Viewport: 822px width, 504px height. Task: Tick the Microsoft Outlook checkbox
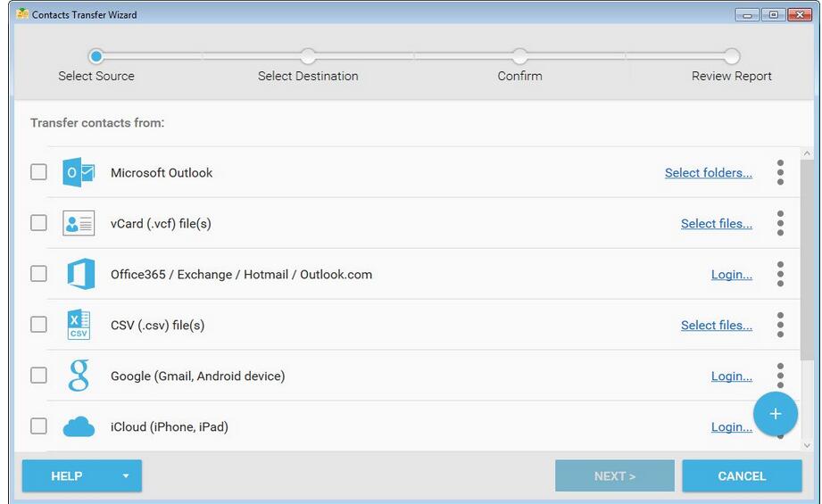38,172
